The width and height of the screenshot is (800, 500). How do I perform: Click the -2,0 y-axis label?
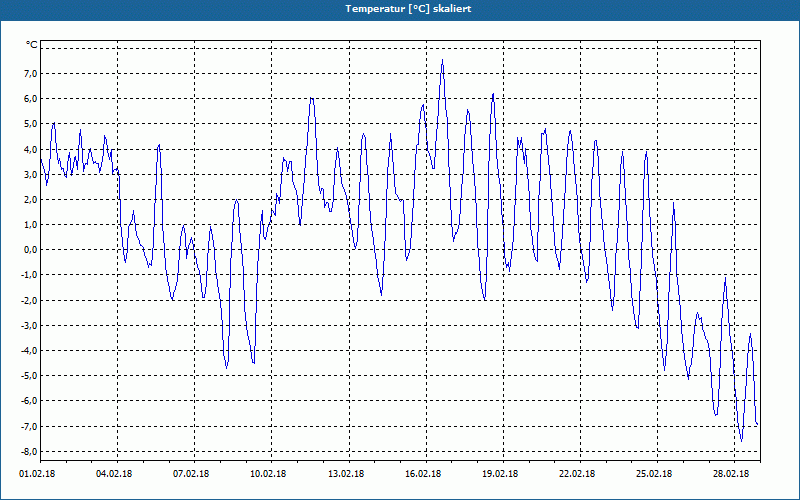30,301
